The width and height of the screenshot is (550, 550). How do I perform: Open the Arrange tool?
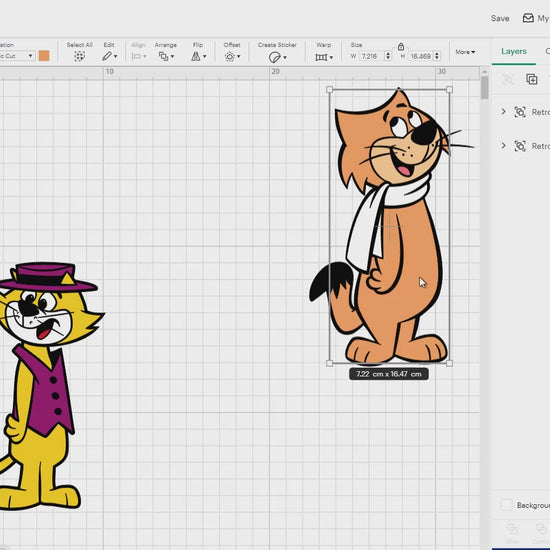(163, 56)
